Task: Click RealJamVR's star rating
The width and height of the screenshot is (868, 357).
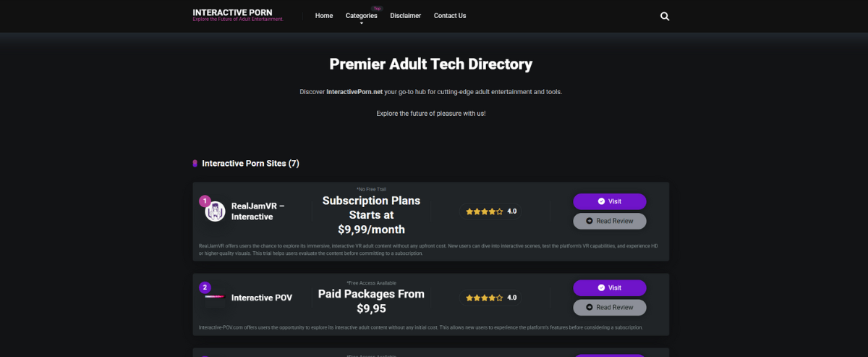Action: click(485, 211)
